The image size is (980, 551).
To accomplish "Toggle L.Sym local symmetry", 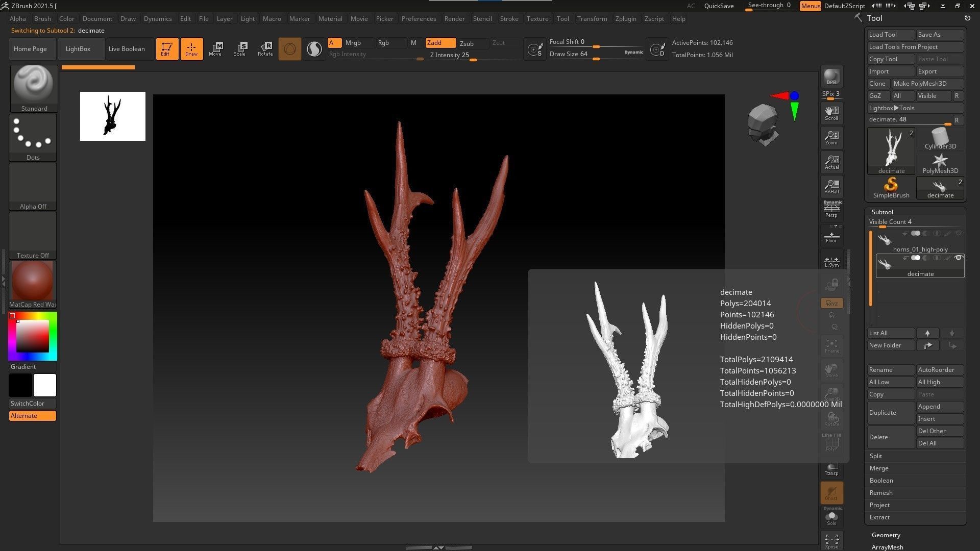I will point(831,261).
